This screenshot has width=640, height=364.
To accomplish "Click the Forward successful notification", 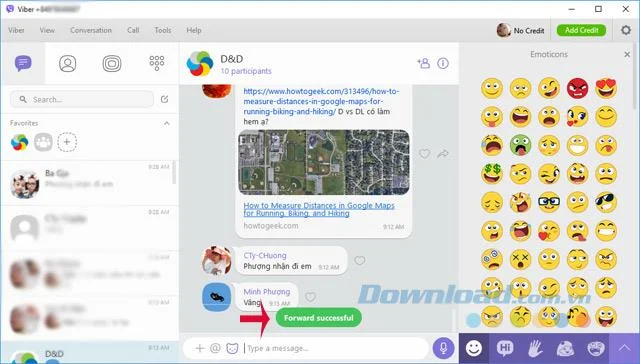I will 319,317.
